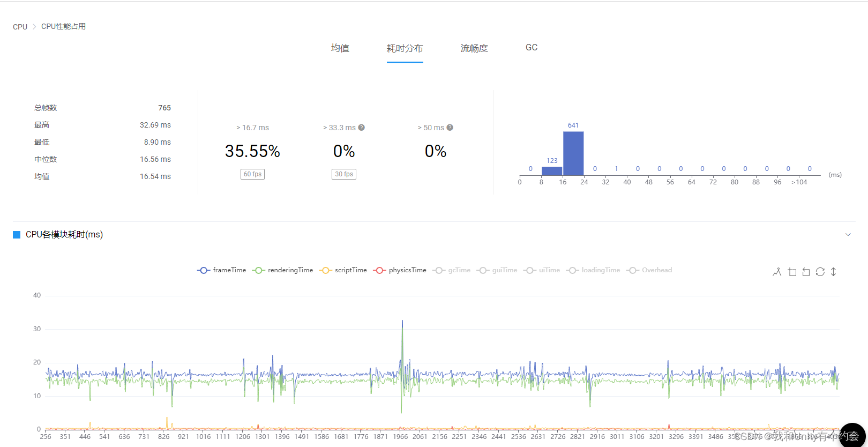Screen dimensions: 868x447
Task: Click the 30 fps badge
Action: pos(344,174)
